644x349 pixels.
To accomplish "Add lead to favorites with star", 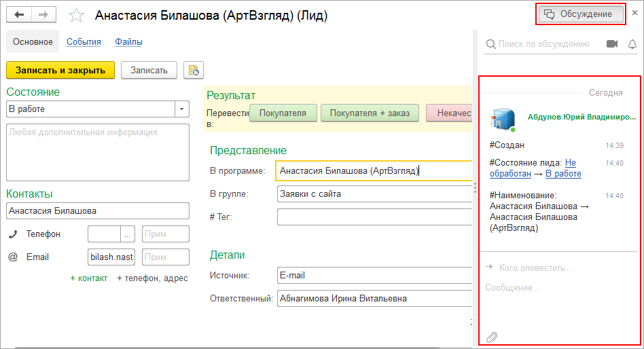I will pyautogui.click(x=77, y=15).
